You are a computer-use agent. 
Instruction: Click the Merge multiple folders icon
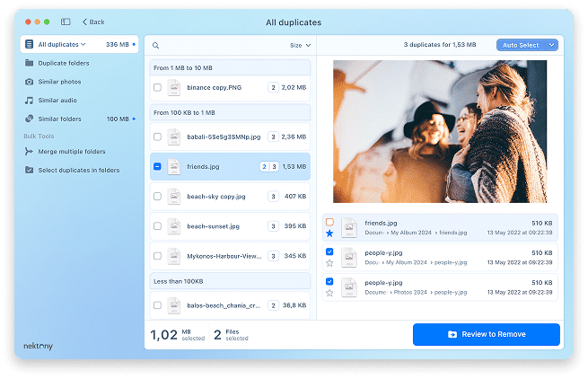[30, 152]
